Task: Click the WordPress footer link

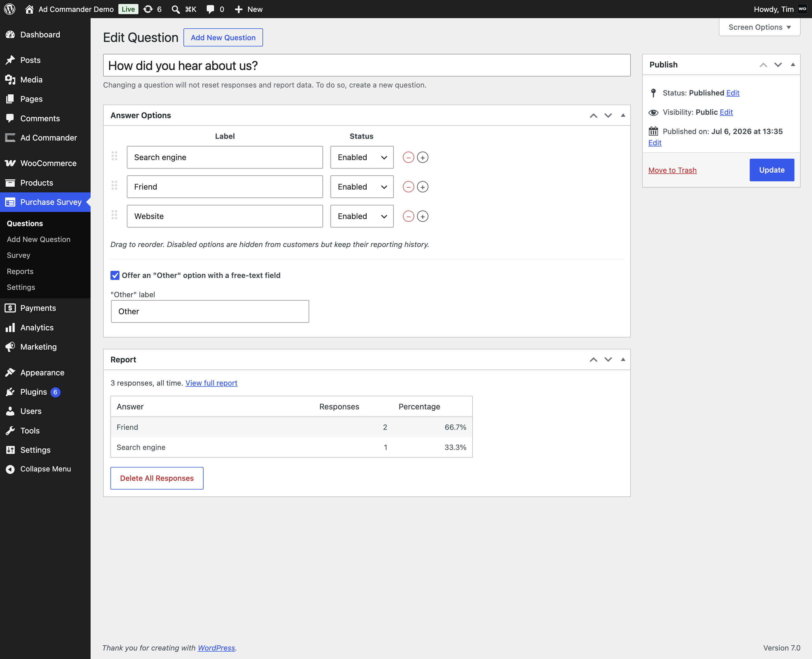Action: tap(216, 648)
